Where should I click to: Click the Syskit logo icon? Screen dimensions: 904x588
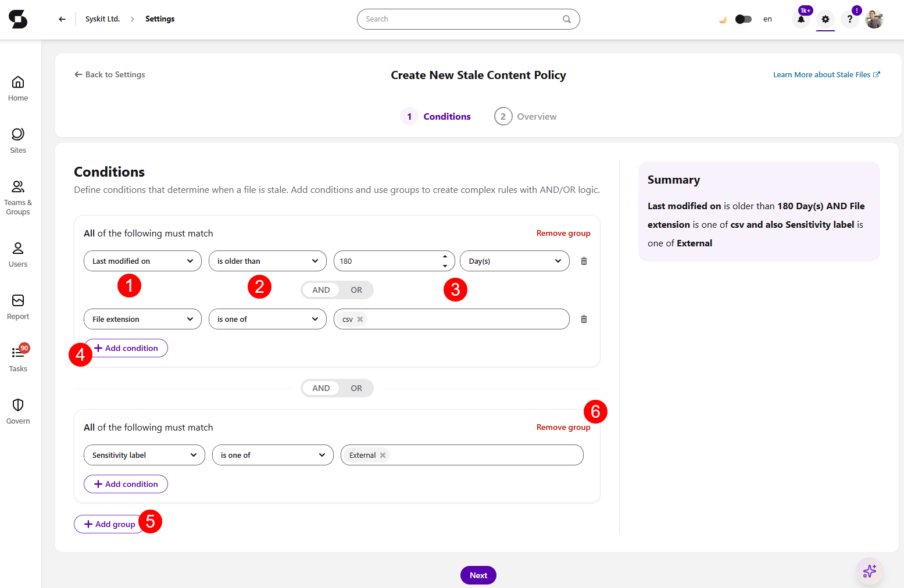pos(18,19)
